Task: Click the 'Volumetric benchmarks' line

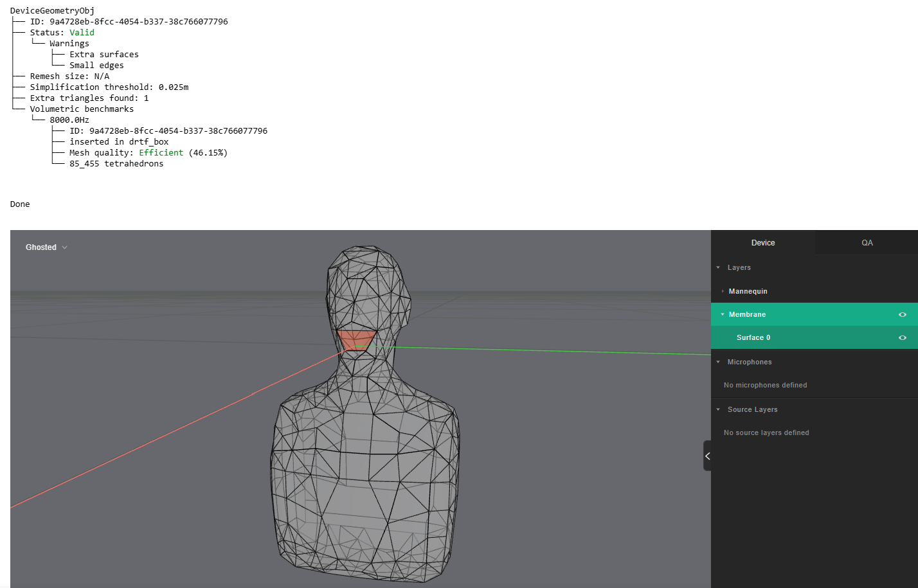Action: pyautogui.click(x=82, y=109)
